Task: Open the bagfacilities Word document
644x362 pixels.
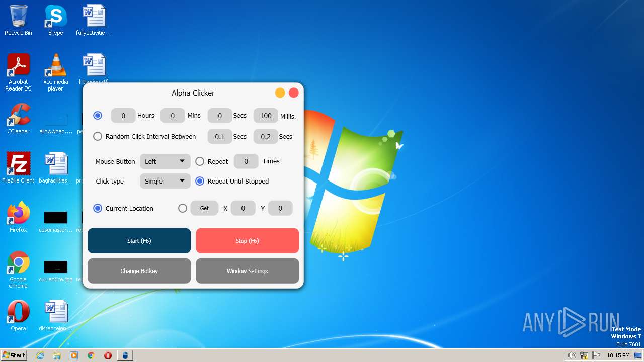Action: [55, 168]
